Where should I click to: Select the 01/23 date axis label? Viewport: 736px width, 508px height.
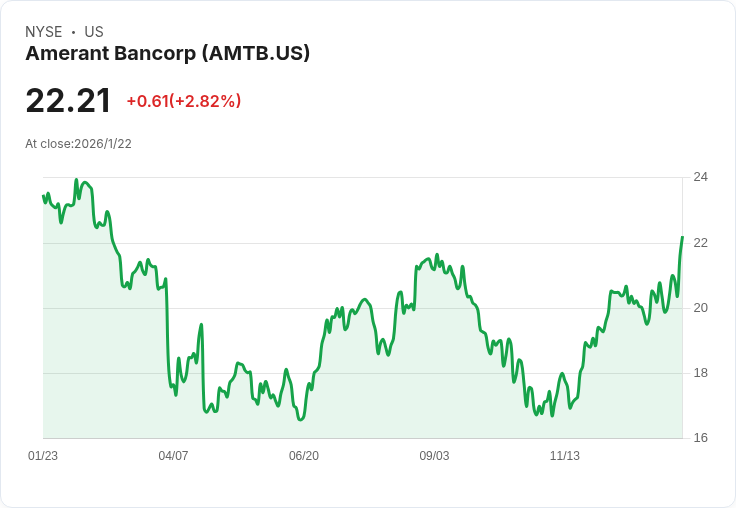point(43,455)
